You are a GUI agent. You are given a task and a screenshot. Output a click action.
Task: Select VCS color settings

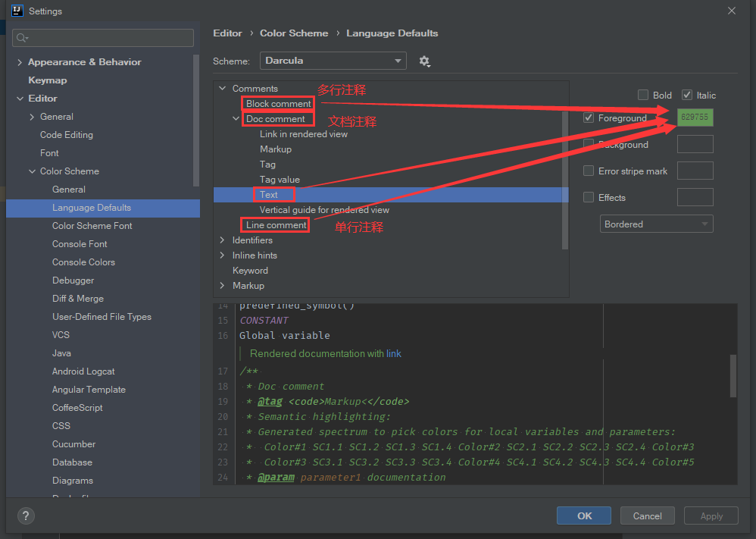61,335
